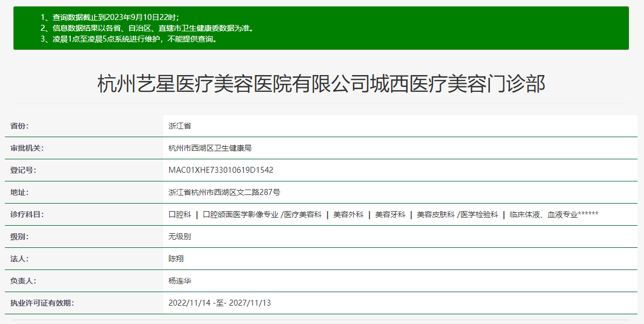Click the 省份 label

pos(19,126)
